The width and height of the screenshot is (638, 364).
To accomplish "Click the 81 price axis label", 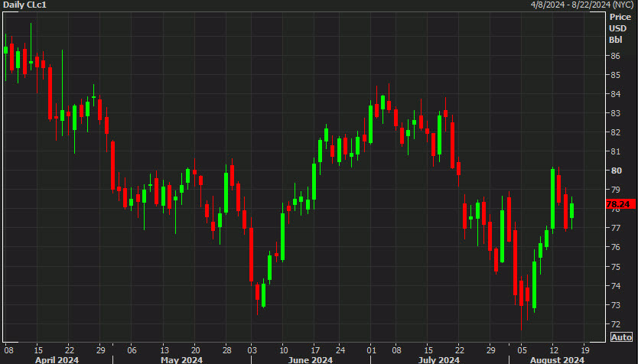I will [616, 151].
